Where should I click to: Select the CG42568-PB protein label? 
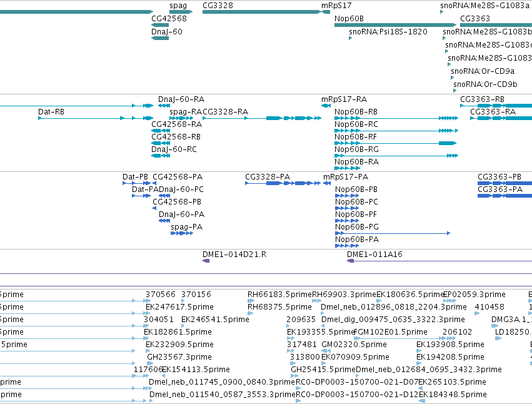tap(177, 202)
